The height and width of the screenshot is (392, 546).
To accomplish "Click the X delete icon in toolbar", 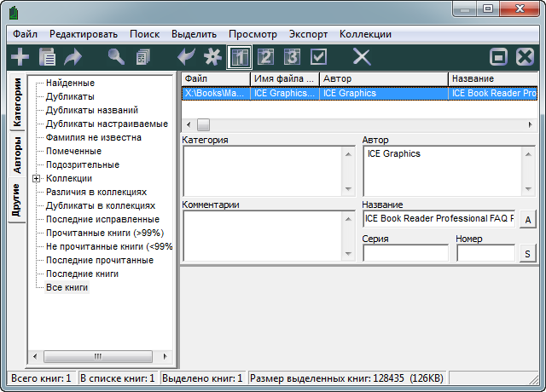I will click(362, 57).
